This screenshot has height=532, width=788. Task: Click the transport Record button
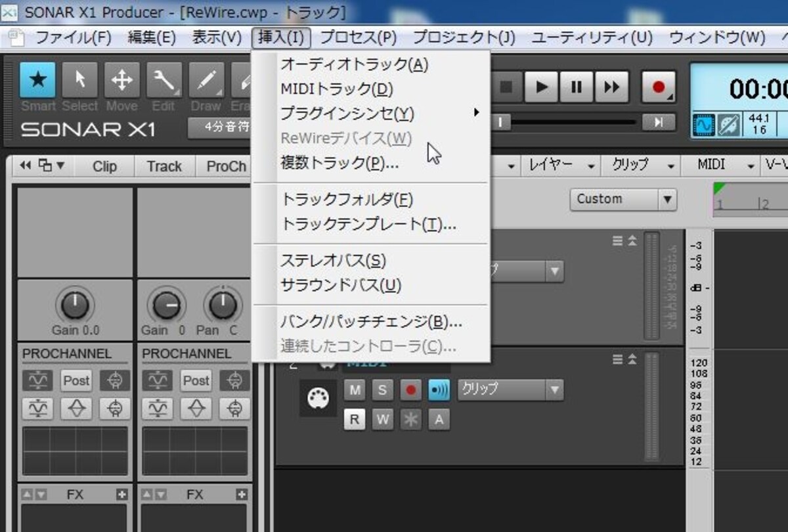(x=658, y=87)
